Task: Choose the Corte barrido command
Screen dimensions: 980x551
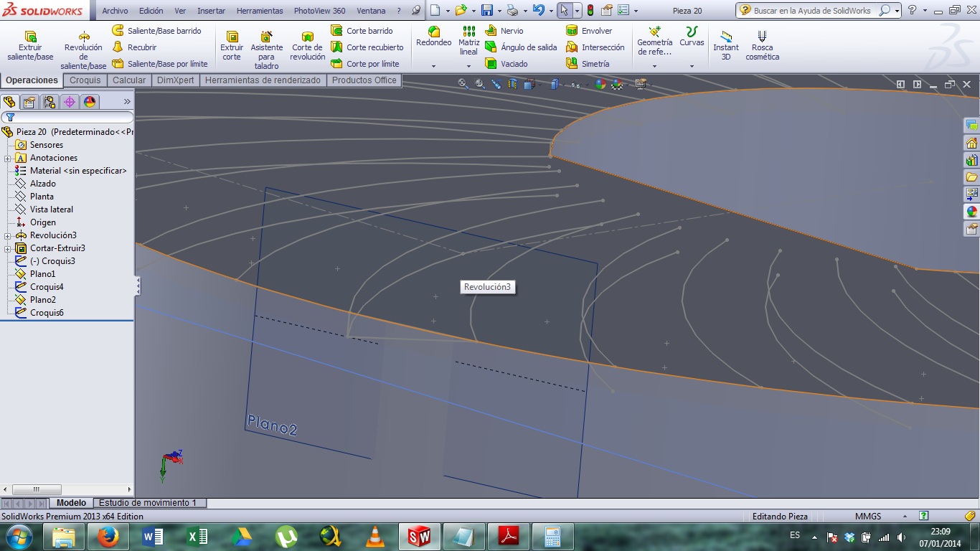Action: (x=362, y=31)
